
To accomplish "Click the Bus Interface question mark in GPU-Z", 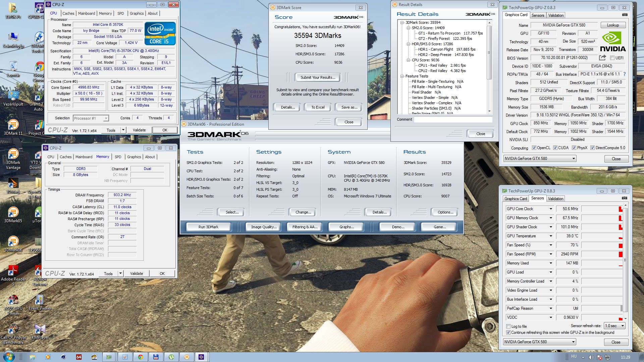I will [624, 74].
